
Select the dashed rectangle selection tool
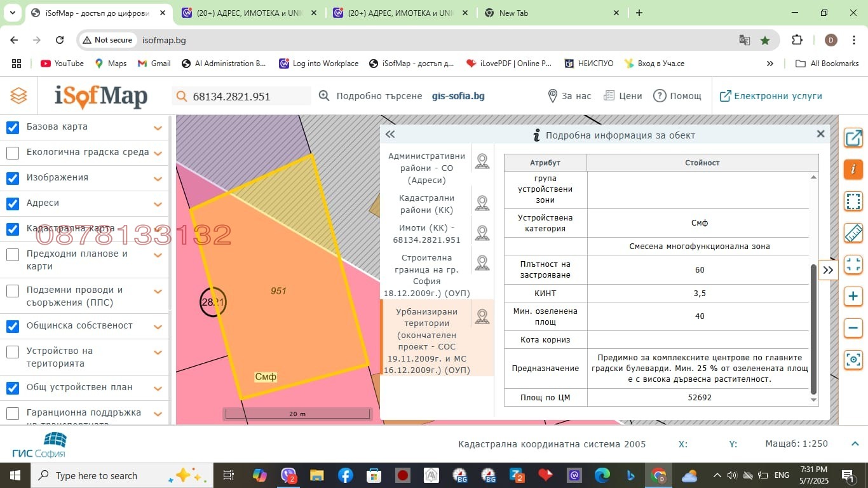click(x=853, y=201)
